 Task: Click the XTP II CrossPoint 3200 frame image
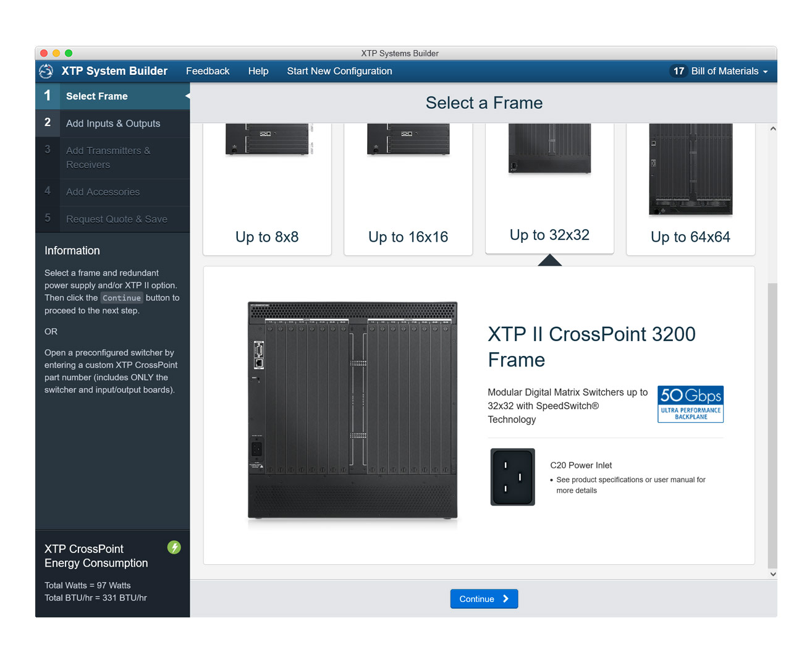coord(352,410)
